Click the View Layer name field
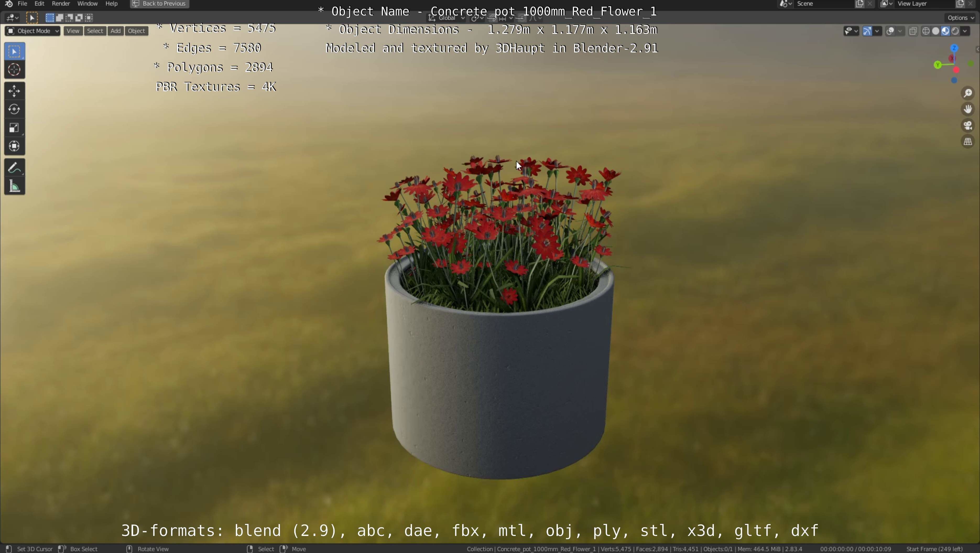 pos(924,4)
